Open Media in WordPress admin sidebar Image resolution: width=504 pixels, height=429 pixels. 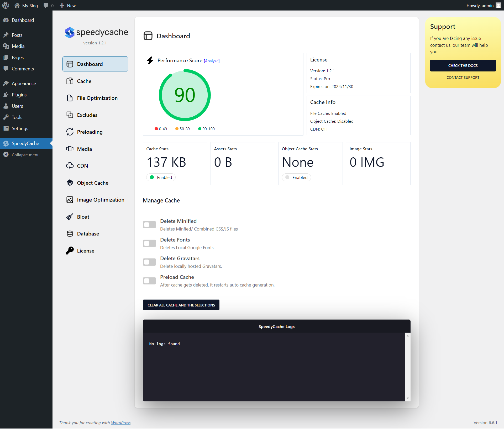tap(26, 46)
